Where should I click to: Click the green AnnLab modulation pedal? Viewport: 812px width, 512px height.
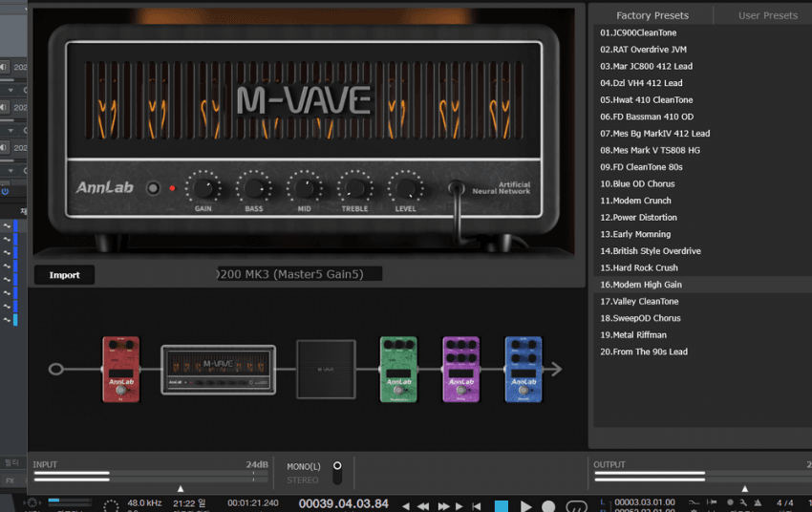[398, 369]
